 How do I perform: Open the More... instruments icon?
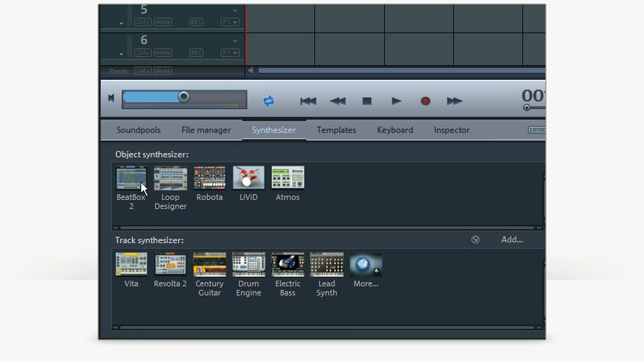[366, 264]
